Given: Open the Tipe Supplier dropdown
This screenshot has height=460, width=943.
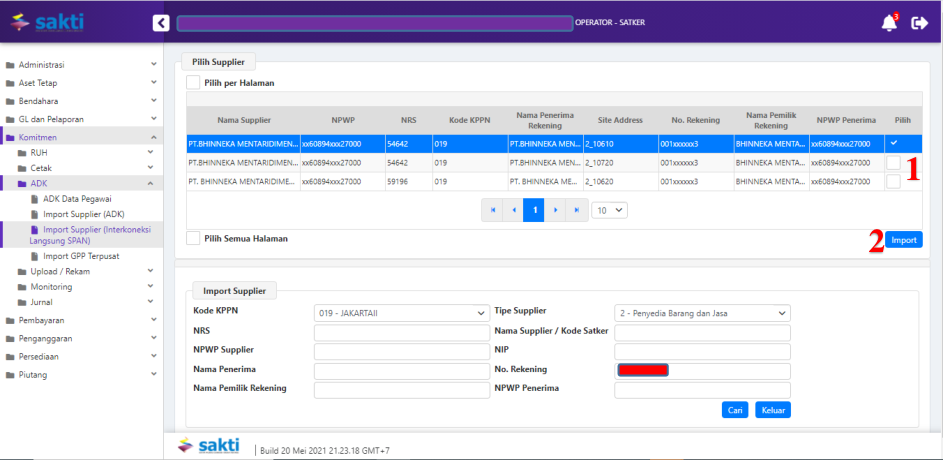Looking at the screenshot, I should coord(702,313).
